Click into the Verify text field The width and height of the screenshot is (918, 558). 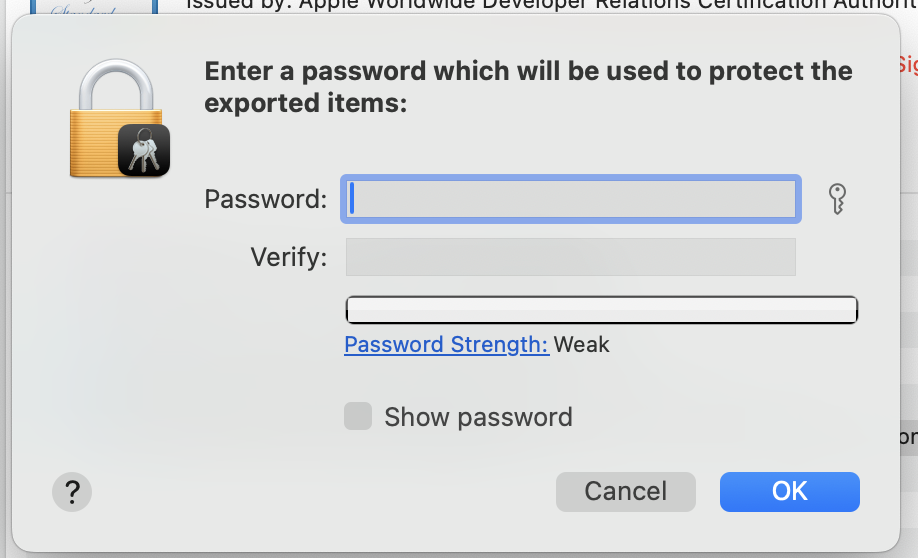571,257
